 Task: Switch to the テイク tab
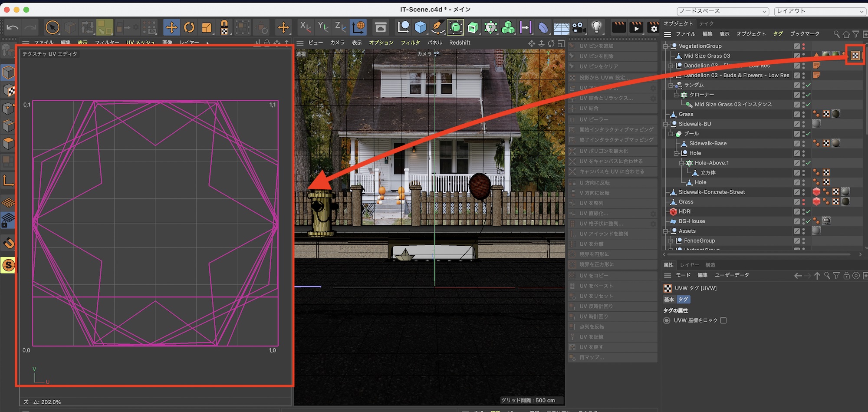tap(706, 23)
